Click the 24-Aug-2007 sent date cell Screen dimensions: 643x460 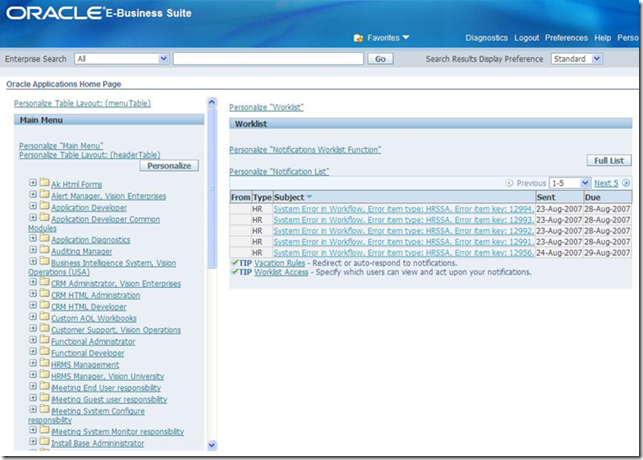coord(559,253)
